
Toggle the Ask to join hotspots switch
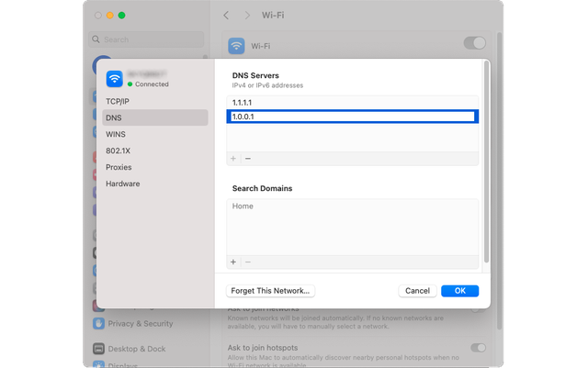(x=478, y=348)
